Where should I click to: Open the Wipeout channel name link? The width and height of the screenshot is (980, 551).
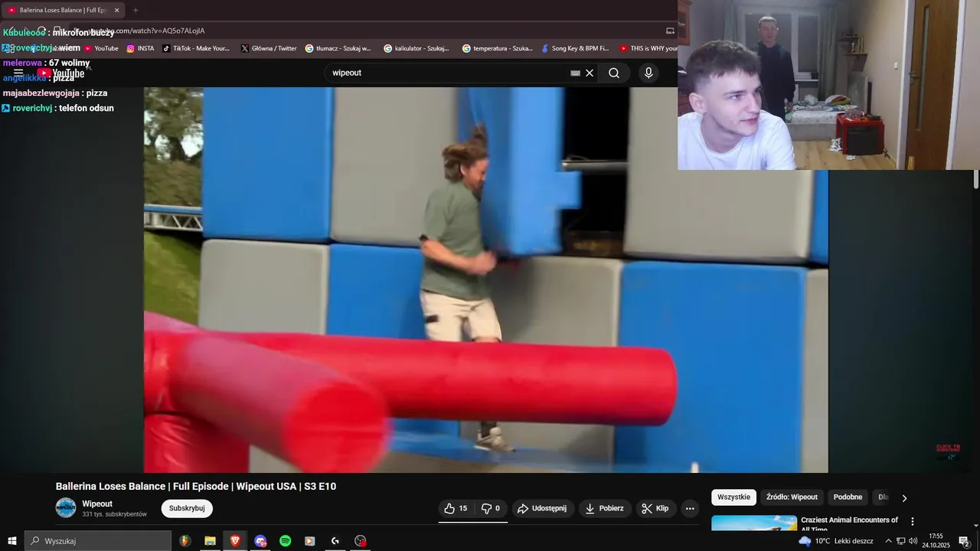pos(97,504)
